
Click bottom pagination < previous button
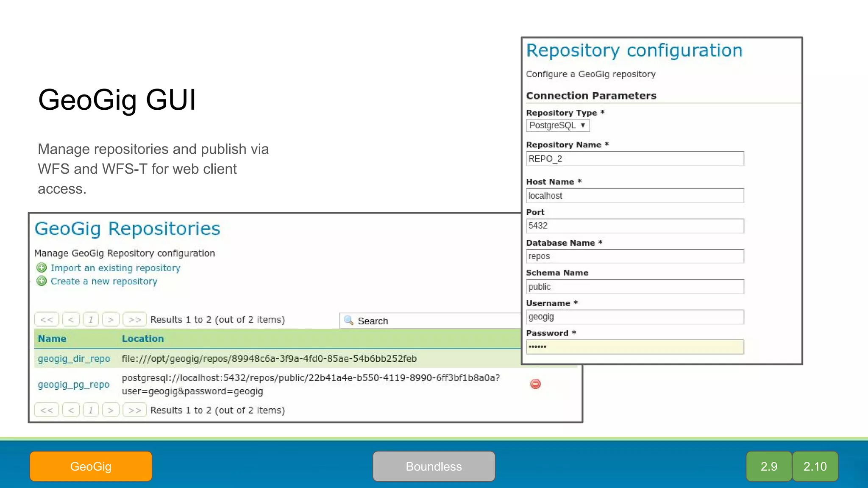click(x=71, y=410)
